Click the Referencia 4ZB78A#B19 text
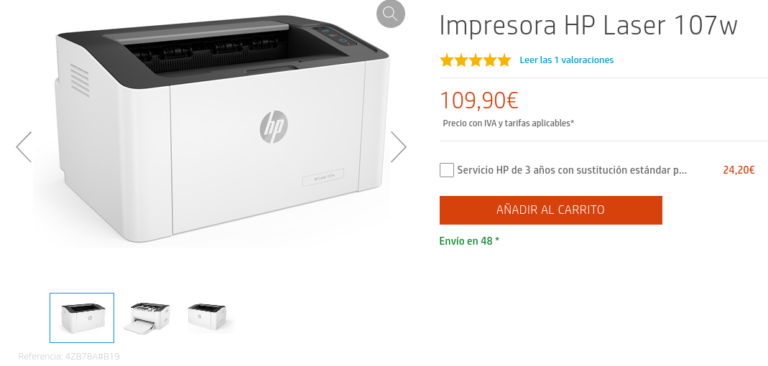The image size is (768, 366). pos(69,356)
